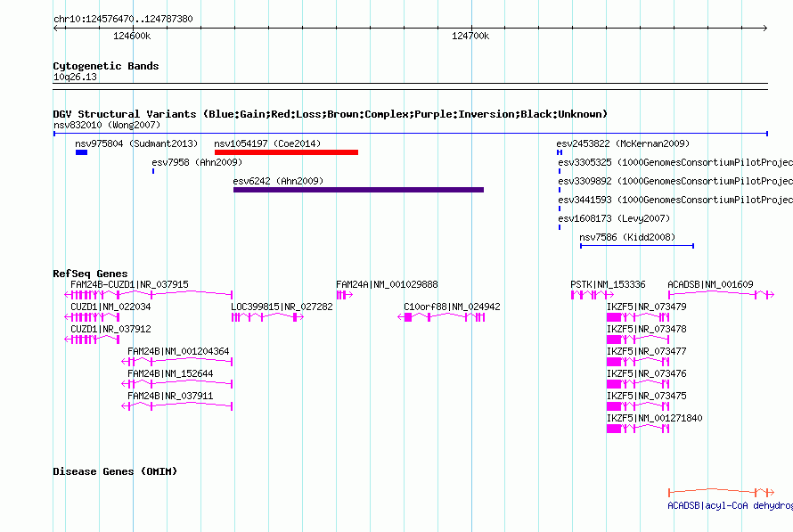Click the PSTK gene structure glyph
793x532 pixels.
593,295
